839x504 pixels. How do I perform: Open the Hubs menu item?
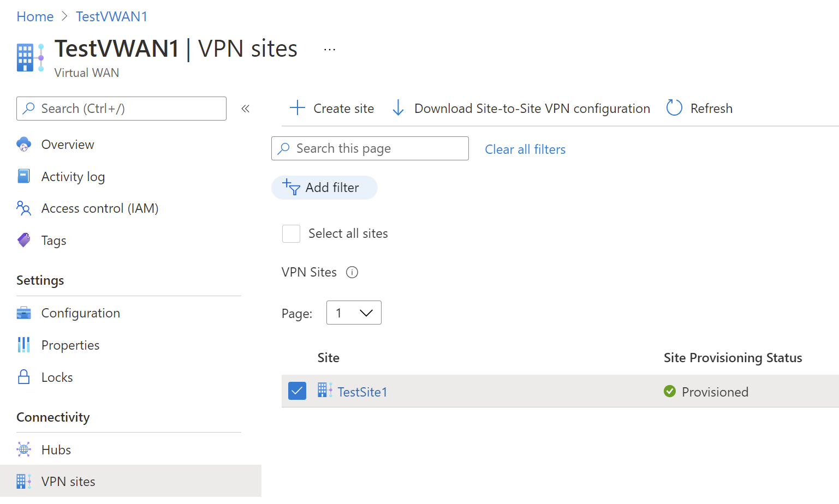[x=56, y=449]
